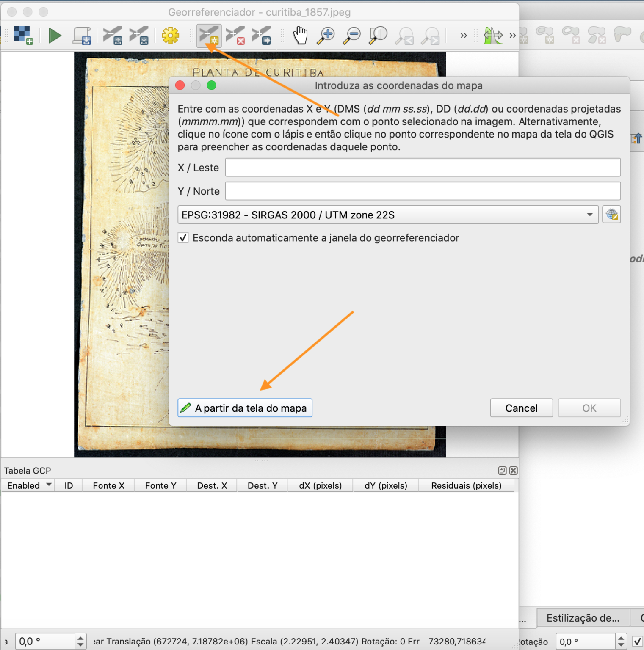Click the Zoom to Layer icon
Screen dimensions: 644x650
click(x=378, y=36)
